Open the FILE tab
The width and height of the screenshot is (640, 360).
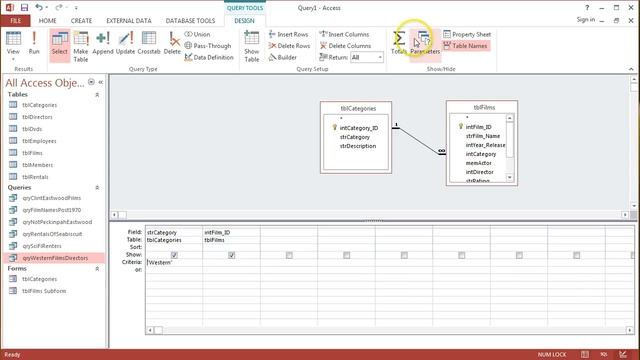coord(16,20)
